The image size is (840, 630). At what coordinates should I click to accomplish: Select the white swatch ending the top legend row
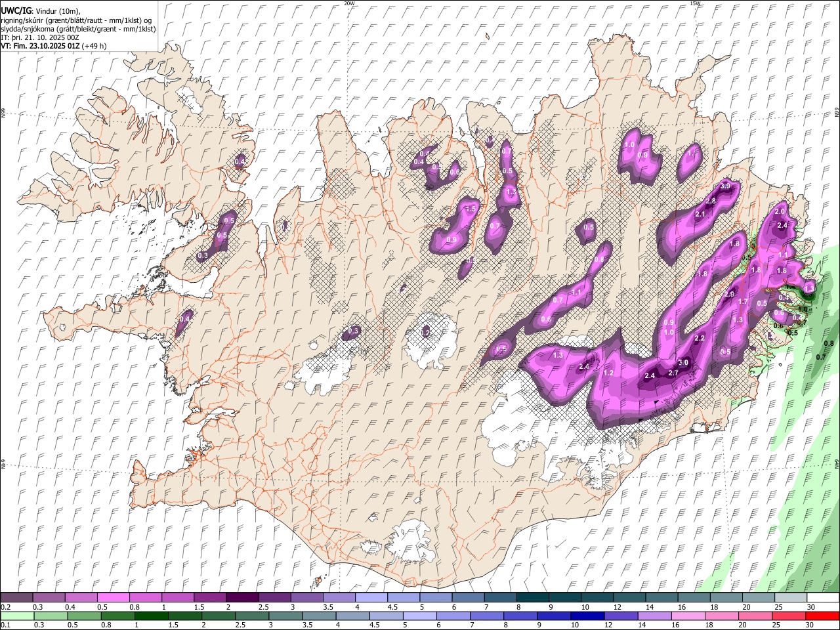coord(823,598)
